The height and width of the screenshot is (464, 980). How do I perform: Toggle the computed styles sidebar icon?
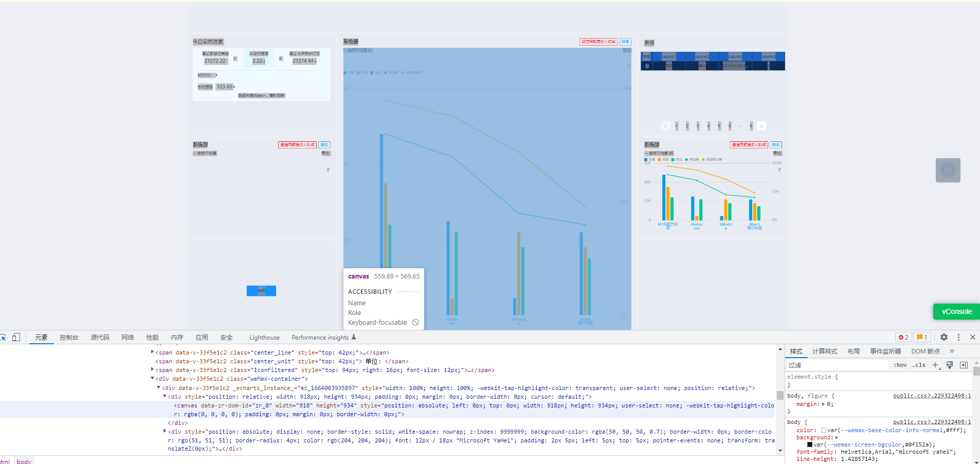pyautogui.click(x=964, y=365)
